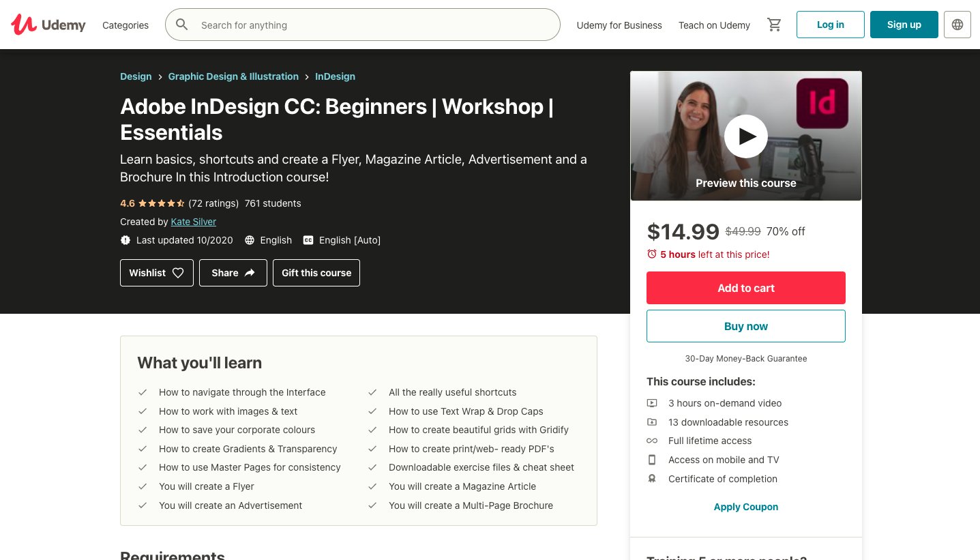This screenshot has width=980, height=560.
Task: Click the Udemy logo
Action: (48, 25)
